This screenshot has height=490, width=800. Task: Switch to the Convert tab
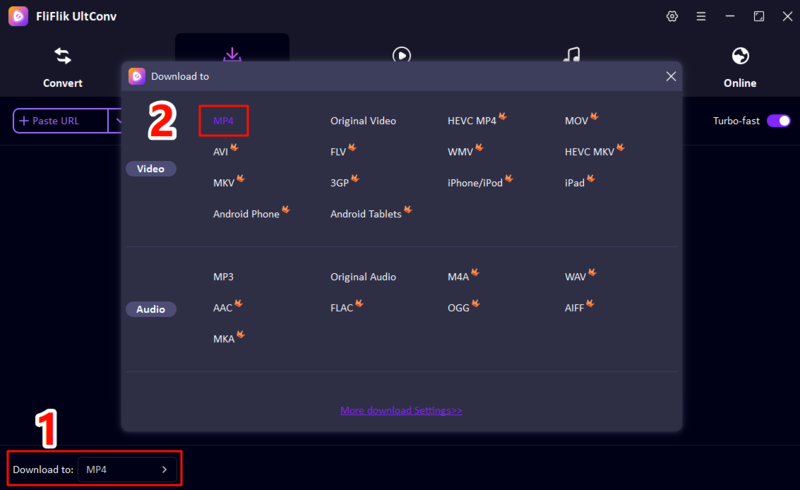tap(63, 68)
